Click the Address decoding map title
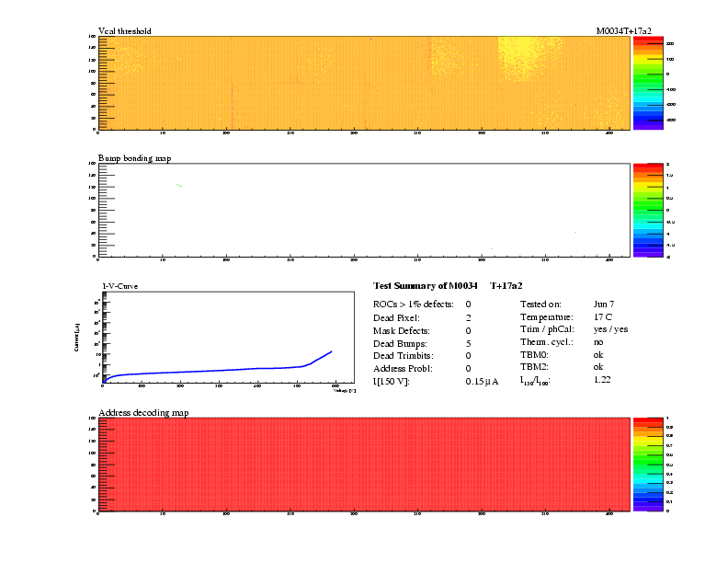The width and height of the screenshot is (728, 563). click(143, 412)
